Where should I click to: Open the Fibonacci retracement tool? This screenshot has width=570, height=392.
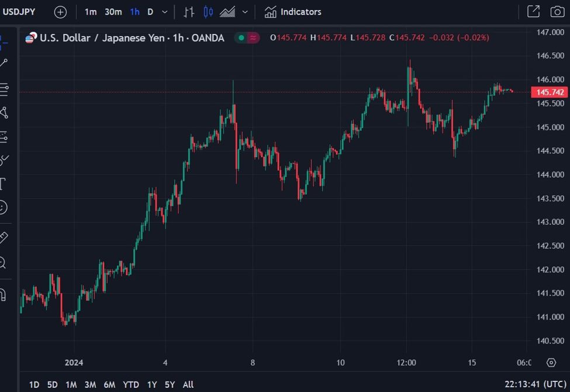coord(3,89)
